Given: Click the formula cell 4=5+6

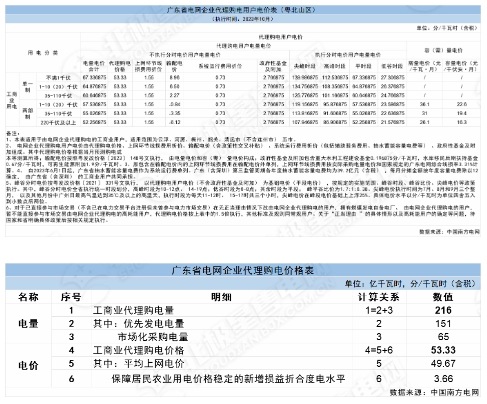Looking at the screenshot, I should point(379,350).
